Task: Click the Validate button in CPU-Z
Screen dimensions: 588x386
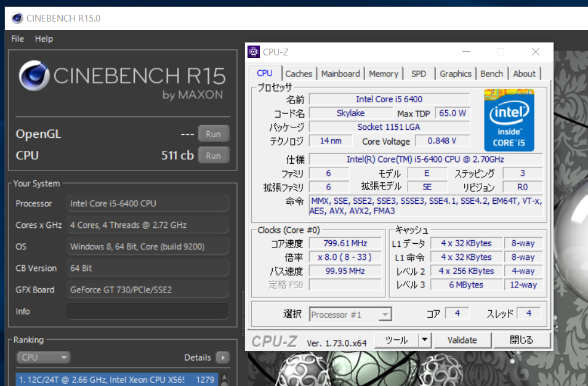Action: (462, 340)
